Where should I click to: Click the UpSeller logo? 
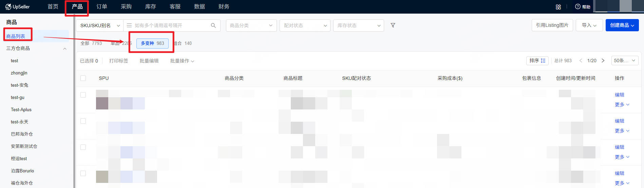pos(17,7)
